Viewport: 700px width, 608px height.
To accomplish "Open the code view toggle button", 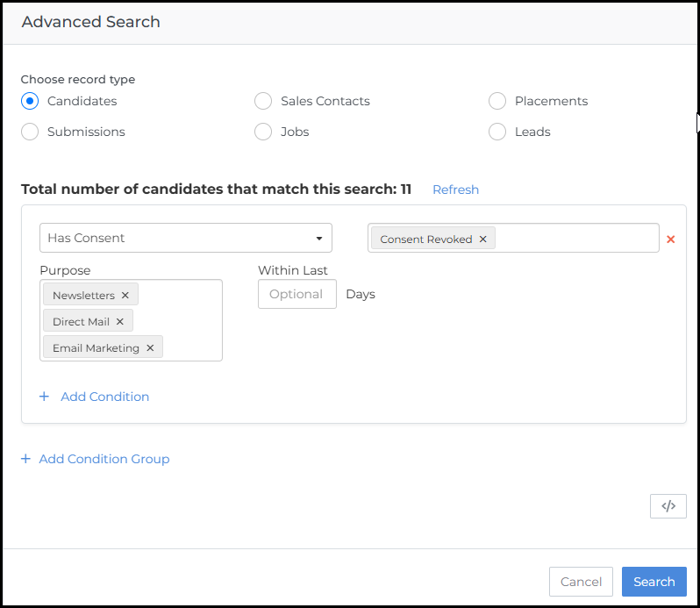I will [668, 506].
